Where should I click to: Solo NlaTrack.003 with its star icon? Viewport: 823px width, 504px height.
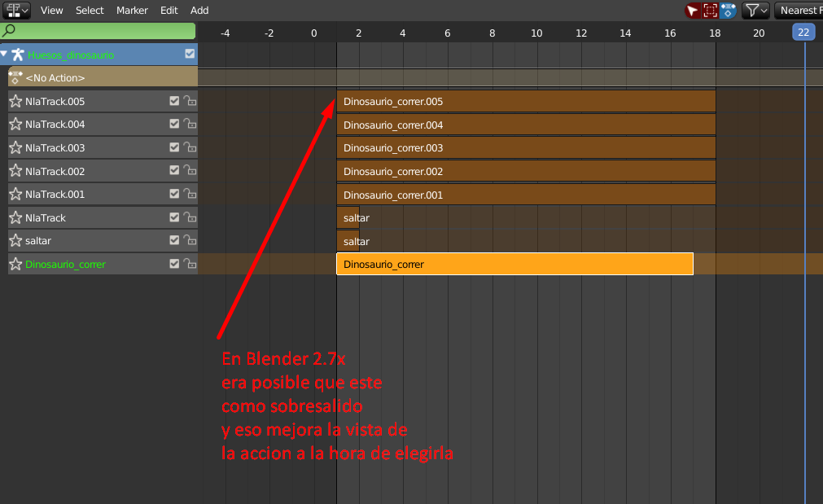point(15,147)
